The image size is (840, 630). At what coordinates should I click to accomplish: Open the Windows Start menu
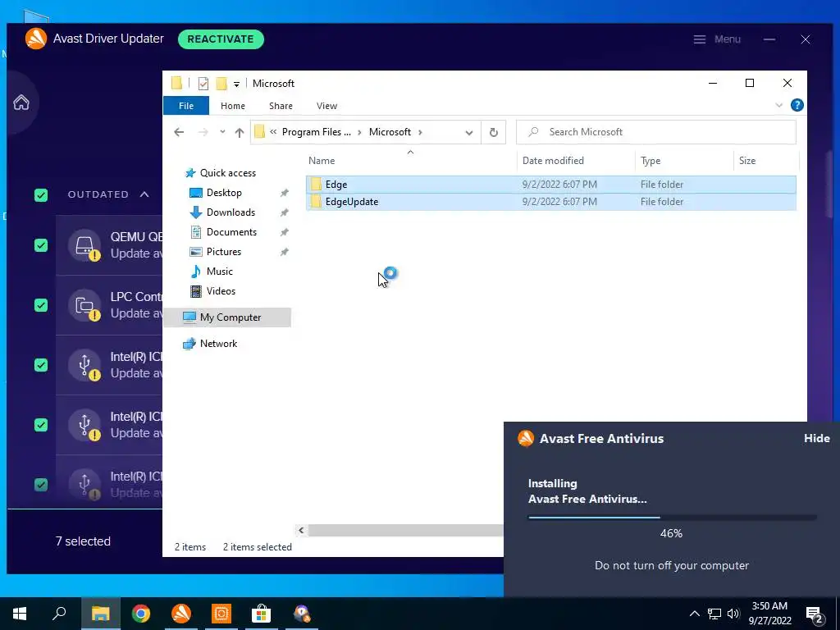(x=20, y=614)
